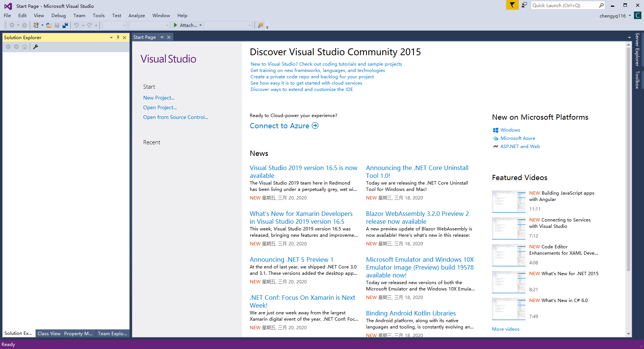
Task: Open the Send Feedback icon
Action: 524,5
